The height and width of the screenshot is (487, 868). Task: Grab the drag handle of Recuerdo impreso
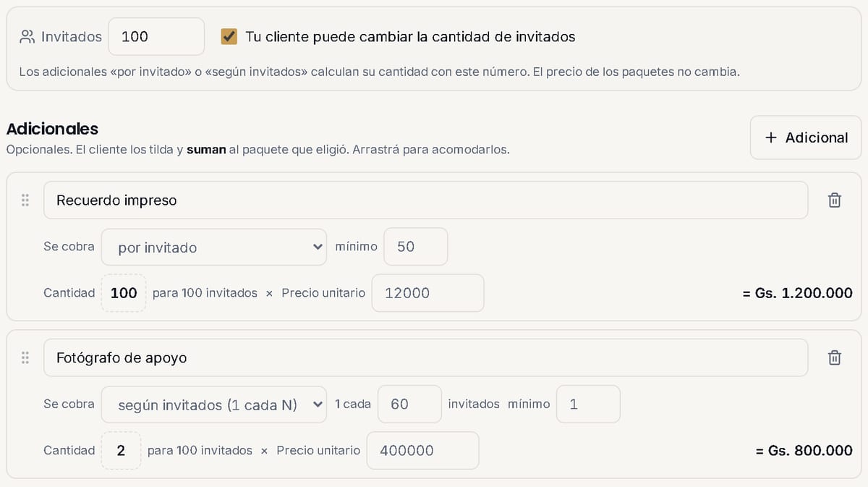pos(25,200)
